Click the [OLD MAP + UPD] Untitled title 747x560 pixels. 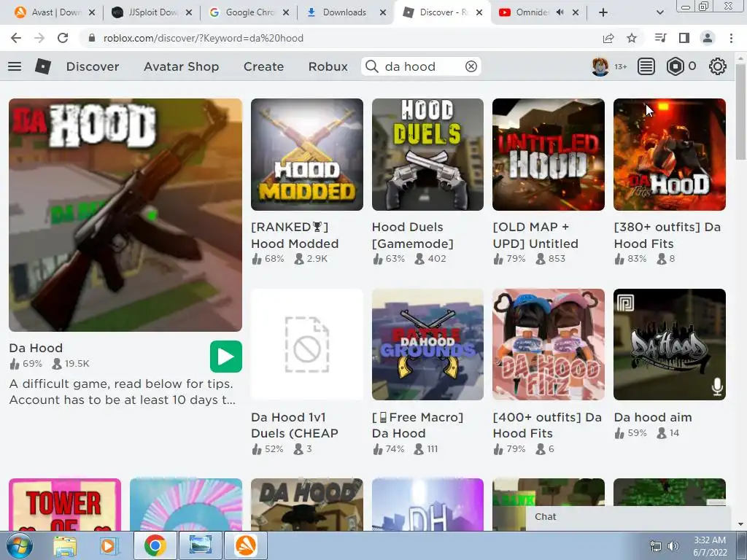[535, 236]
